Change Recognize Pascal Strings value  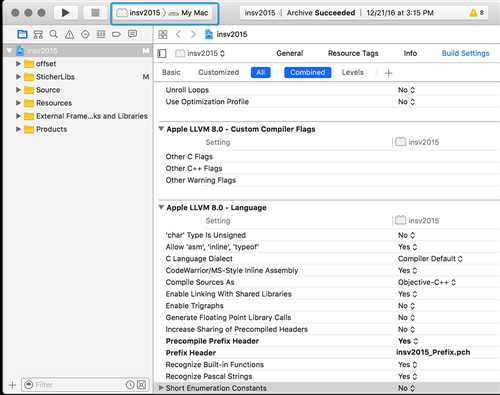[407, 376]
